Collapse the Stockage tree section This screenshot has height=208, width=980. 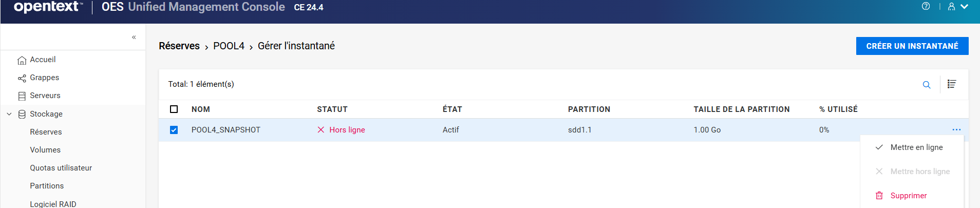[x=9, y=114]
